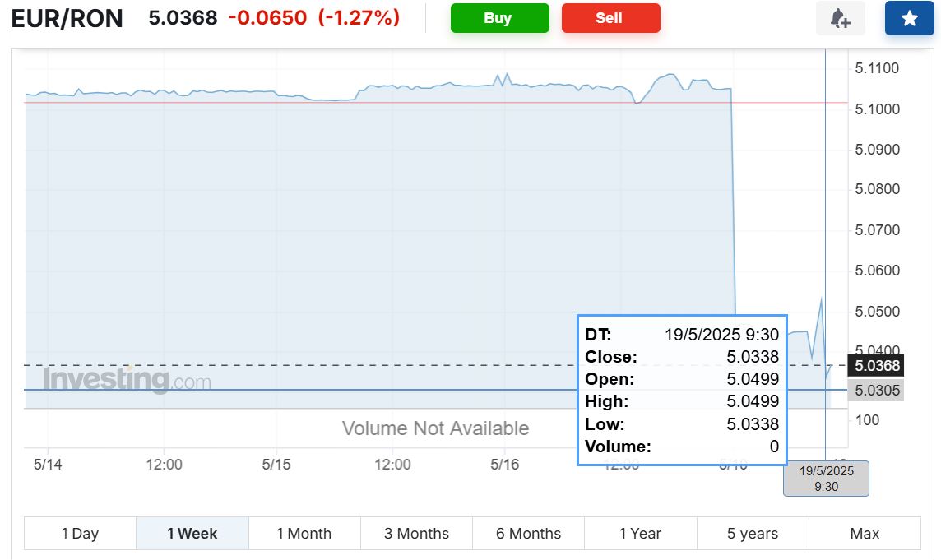
Task: Click the Investing.com watermark logo
Action: click(x=127, y=381)
